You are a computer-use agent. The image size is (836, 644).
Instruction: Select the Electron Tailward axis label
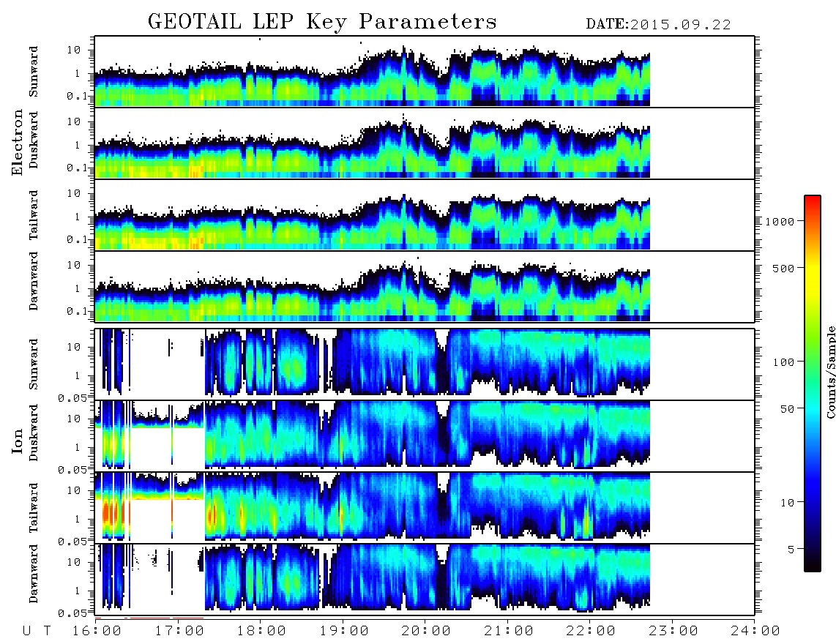click(33, 214)
